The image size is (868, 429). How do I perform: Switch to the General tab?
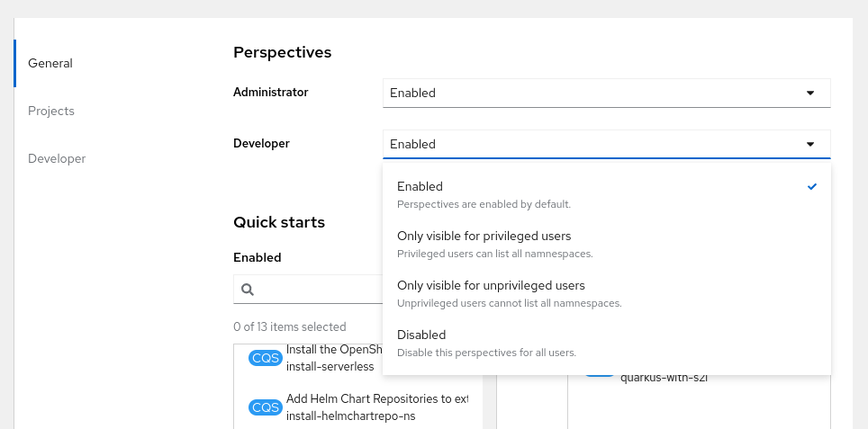[50, 63]
